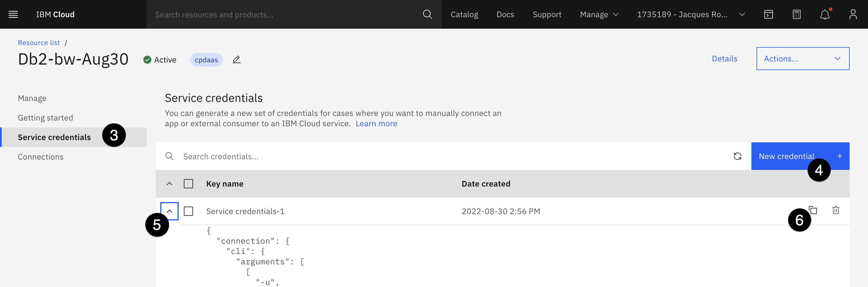The width and height of the screenshot is (868, 287).
Task: Click the green Active status icon
Action: [147, 60]
